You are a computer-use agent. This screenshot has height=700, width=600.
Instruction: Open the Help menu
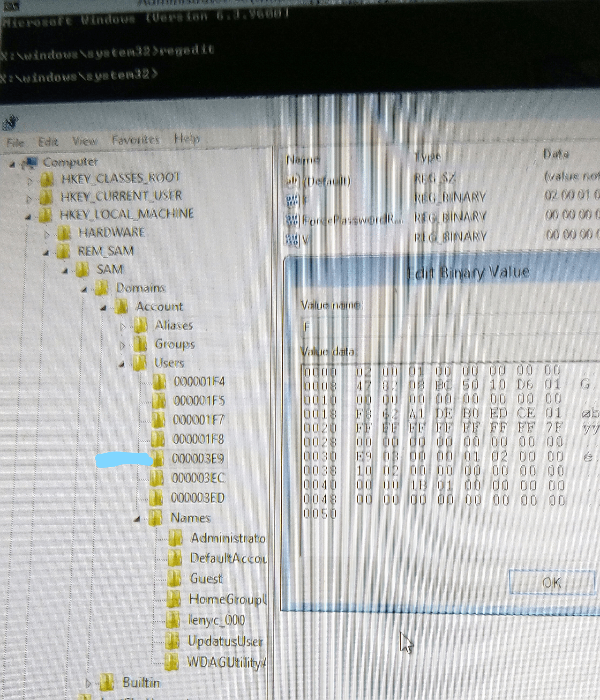tap(187, 138)
